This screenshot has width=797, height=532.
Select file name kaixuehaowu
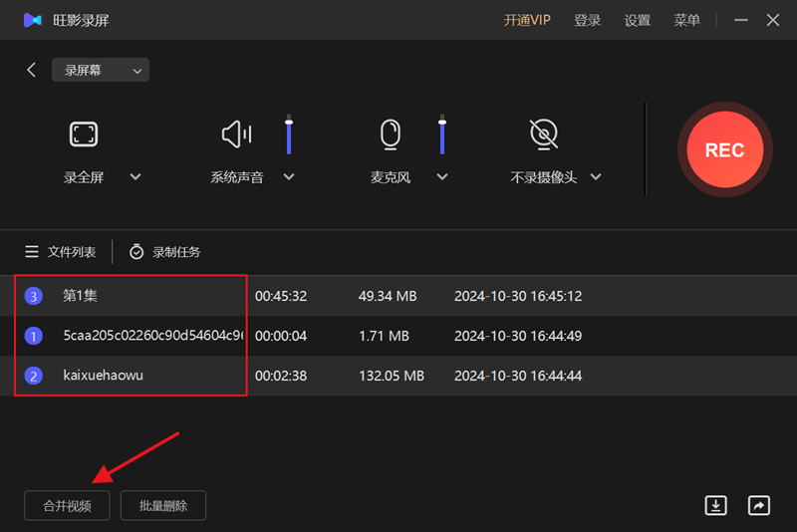pyautogui.click(x=104, y=376)
